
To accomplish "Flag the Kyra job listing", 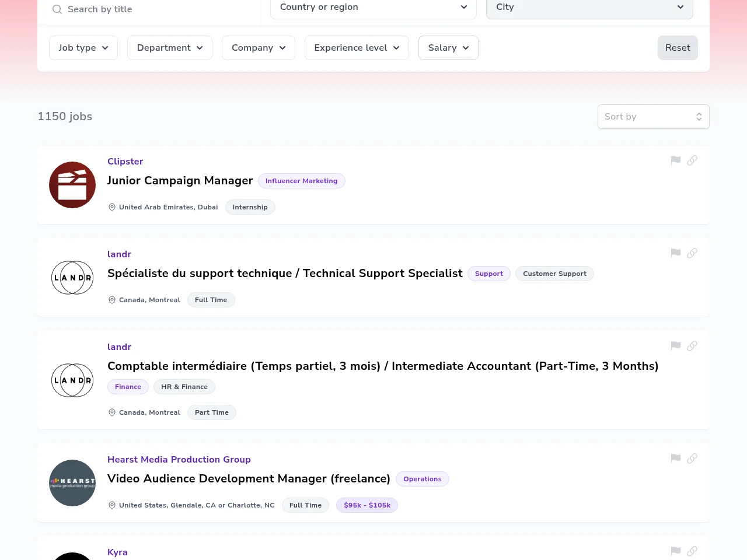I will pyautogui.click(x=676, y=551).
